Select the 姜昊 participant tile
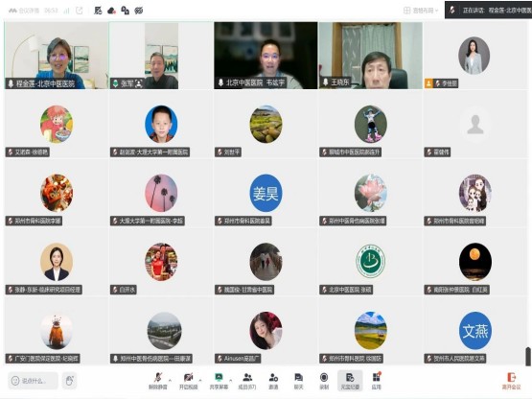 (266, 193)
